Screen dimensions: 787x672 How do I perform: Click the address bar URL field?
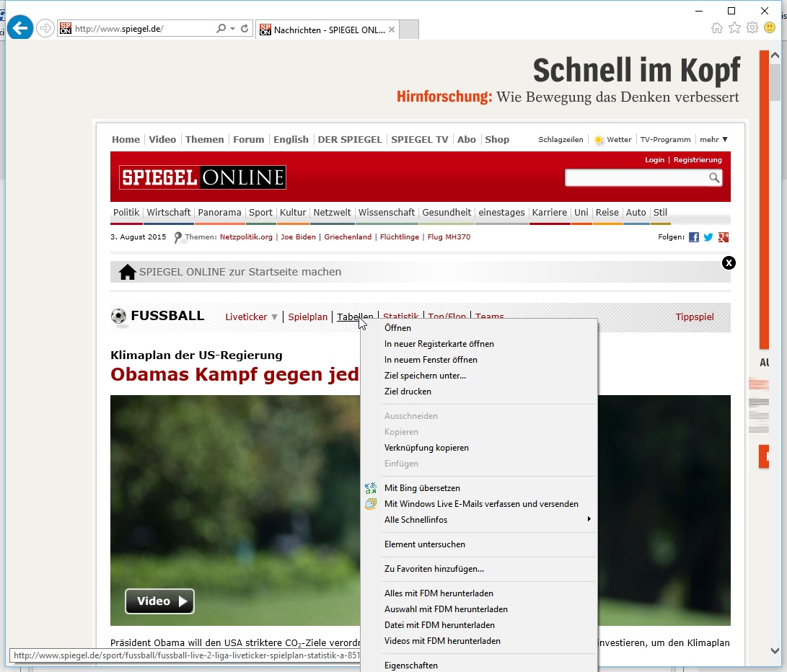(x=143, y=29)
